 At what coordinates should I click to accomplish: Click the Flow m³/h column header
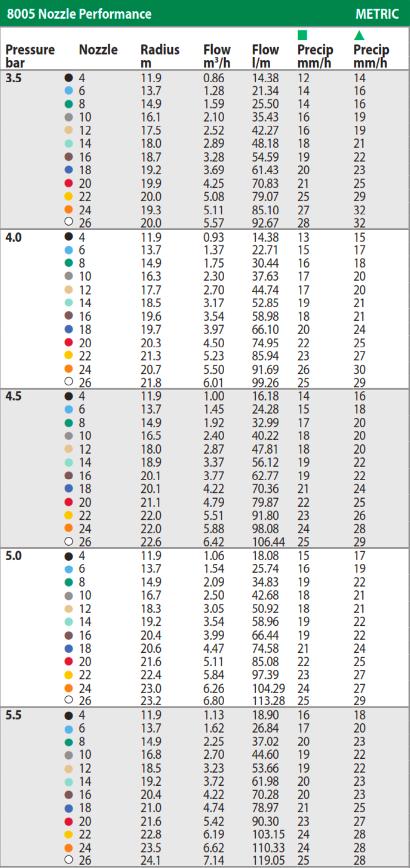(x=216, y=56)
